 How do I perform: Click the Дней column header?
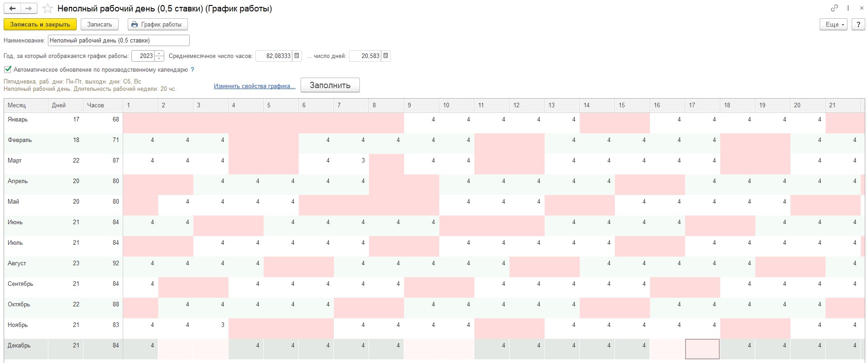pos(65,105)
